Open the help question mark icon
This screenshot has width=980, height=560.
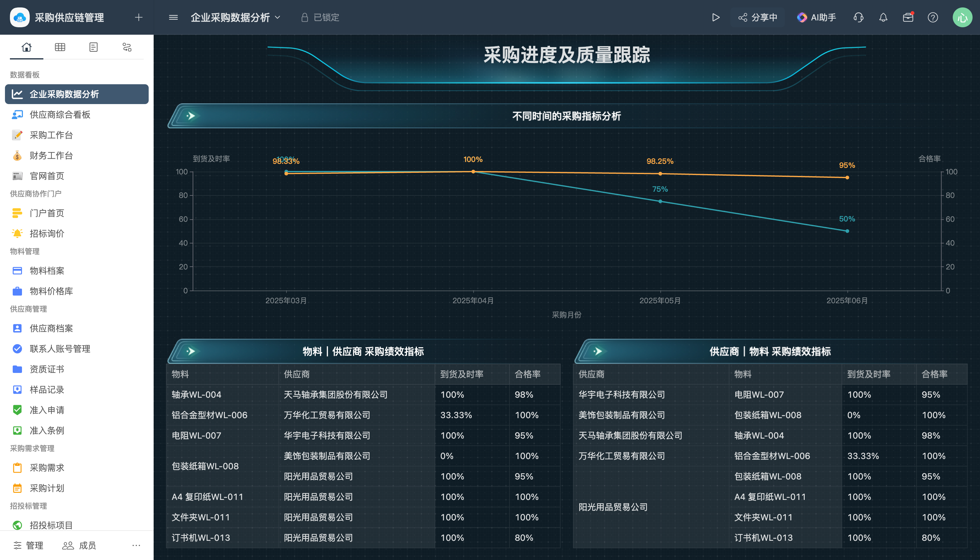pyautogui.click(x=933, y=17)
